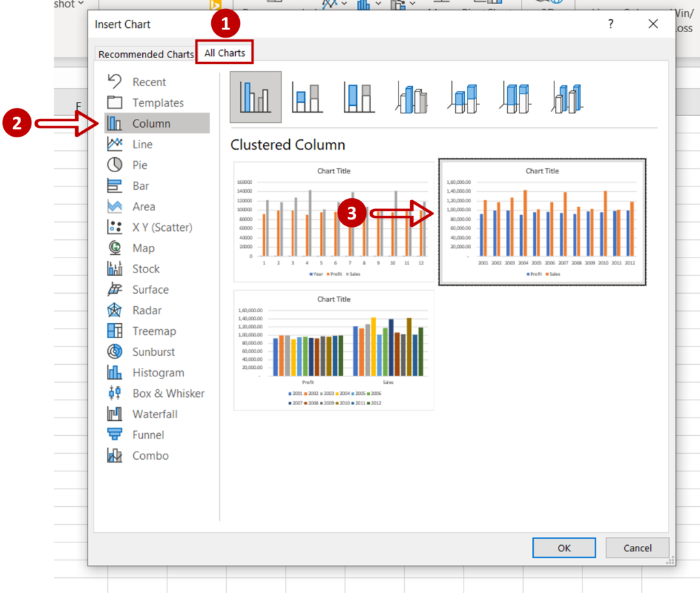Screen dimensions: 700x593
Task: Pick the 3-D 100% Stacked Column icon
Action: 515,98
